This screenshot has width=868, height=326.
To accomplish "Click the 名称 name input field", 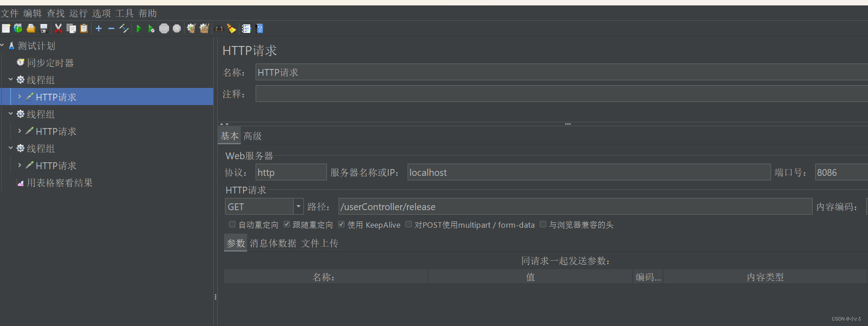I will coord(561,72).
